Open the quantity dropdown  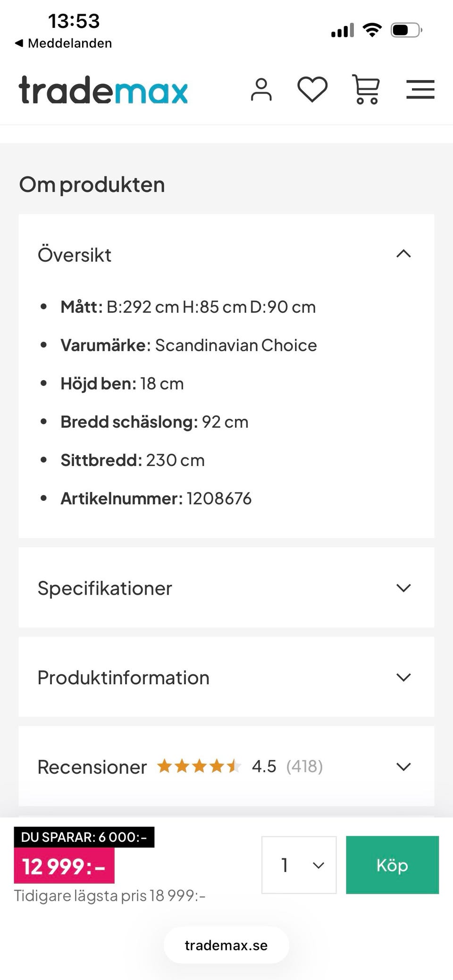(x=299, y=865)
